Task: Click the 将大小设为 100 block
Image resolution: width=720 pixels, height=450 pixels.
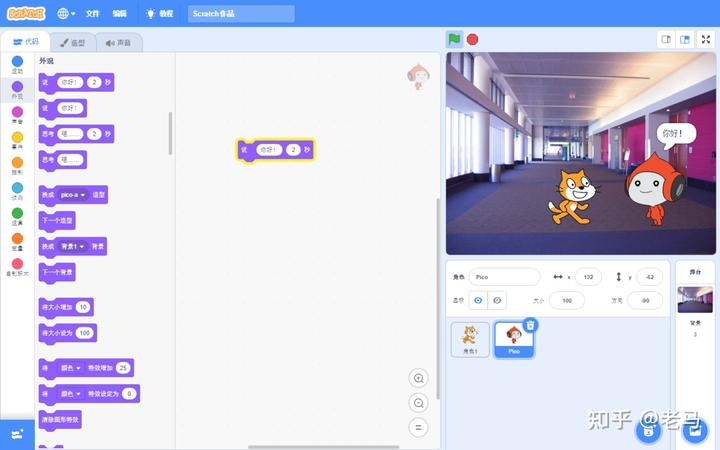Action: point(68,333)
